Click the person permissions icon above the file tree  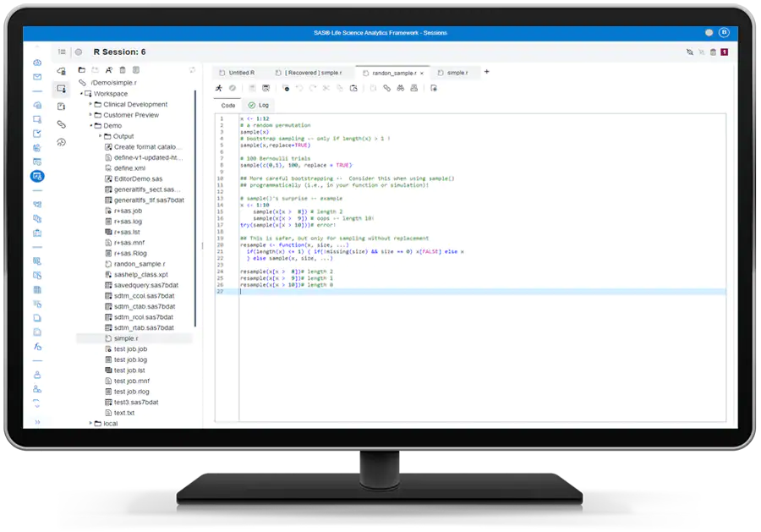[109, 70]
